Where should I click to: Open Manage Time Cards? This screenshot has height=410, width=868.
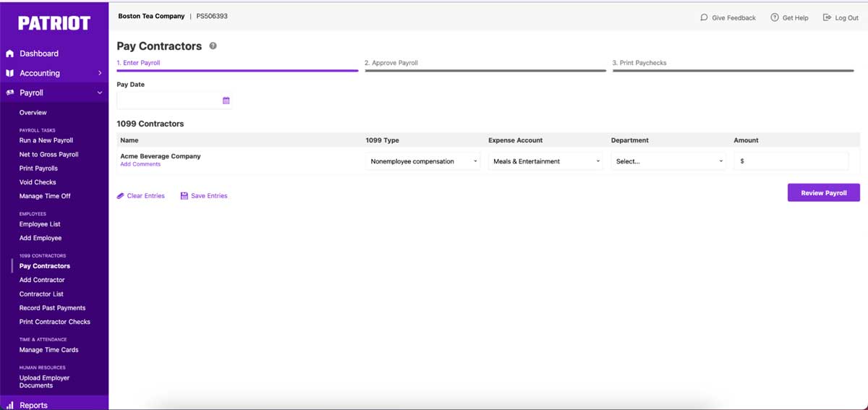coord(48,350)
